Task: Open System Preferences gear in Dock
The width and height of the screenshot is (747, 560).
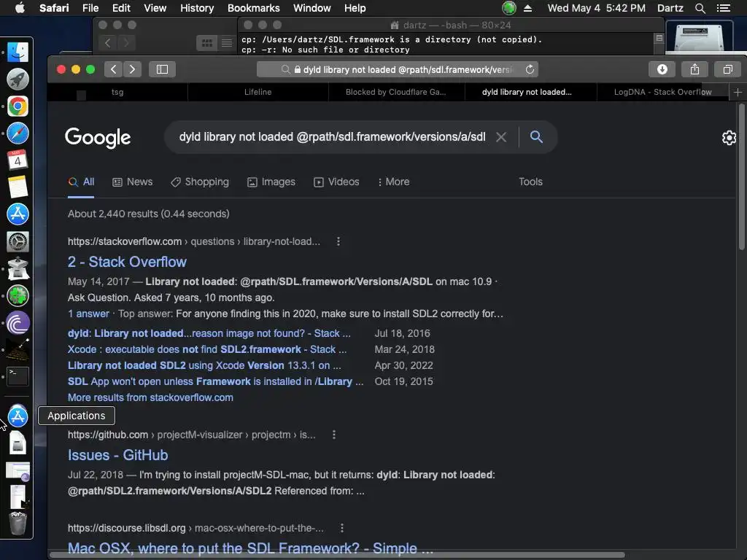Action: tap(18, 241)
